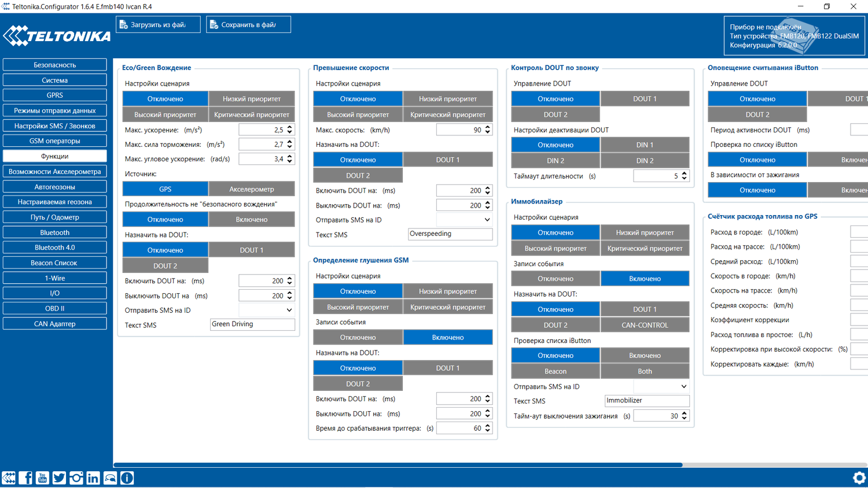Choose 'Beacon' for Immobilizer list check
Image resolution: width=868 pixels, height=488 pixels.
click(x=556, y=371)
